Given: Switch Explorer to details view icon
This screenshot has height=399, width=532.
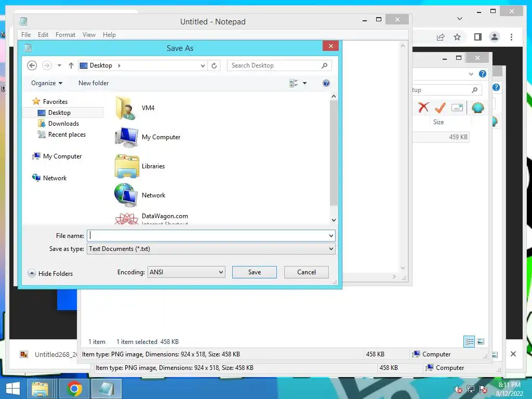Looking at the screenshot, I should pyautogui.click(x=469, y=341).
